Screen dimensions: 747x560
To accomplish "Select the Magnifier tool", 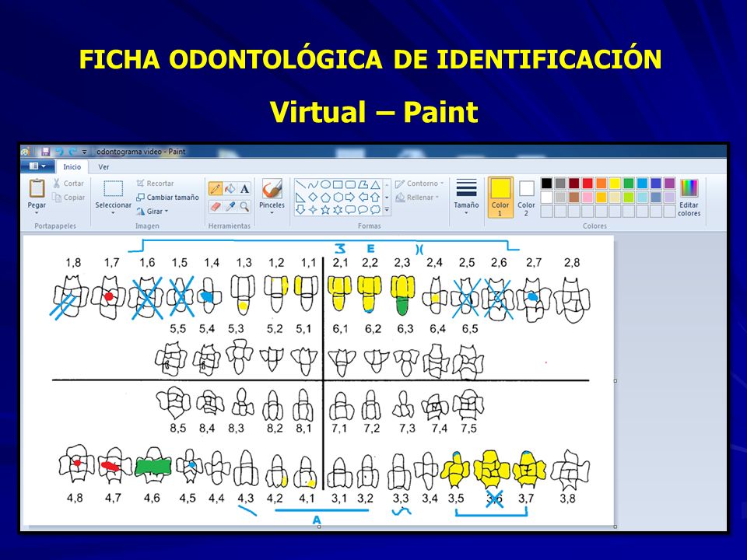I will click(244, 206).
